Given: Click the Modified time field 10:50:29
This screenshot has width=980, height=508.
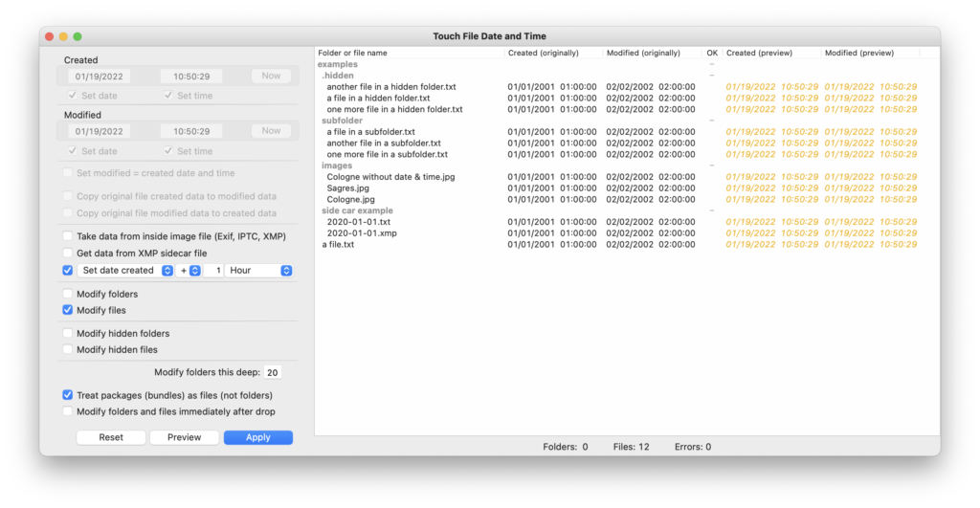Looking at the screenshot, I should (x=191, y=131).
